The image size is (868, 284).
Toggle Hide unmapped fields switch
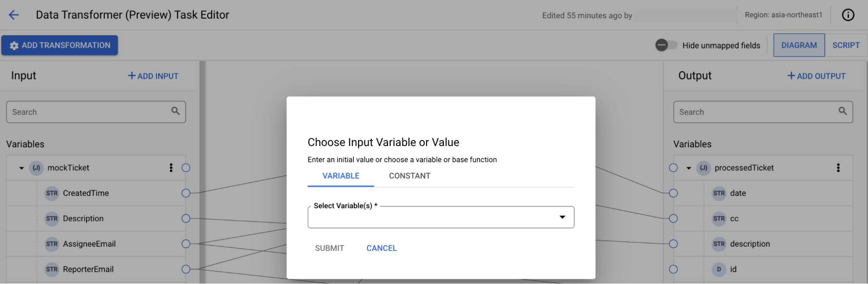pyautogui.click(x=666, y=45)
